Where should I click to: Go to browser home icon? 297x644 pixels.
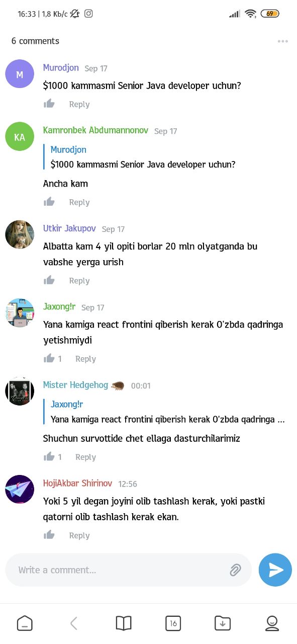(25, 623)
